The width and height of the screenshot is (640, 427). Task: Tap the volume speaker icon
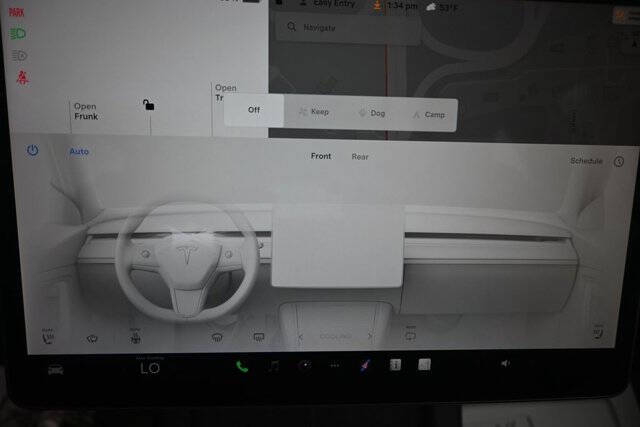505,363
